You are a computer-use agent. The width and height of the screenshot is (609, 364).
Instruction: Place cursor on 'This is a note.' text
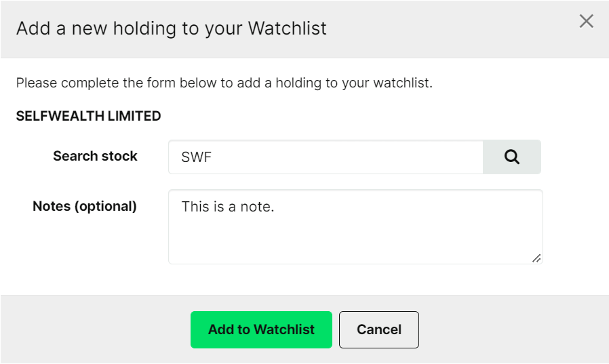point(228,207)
